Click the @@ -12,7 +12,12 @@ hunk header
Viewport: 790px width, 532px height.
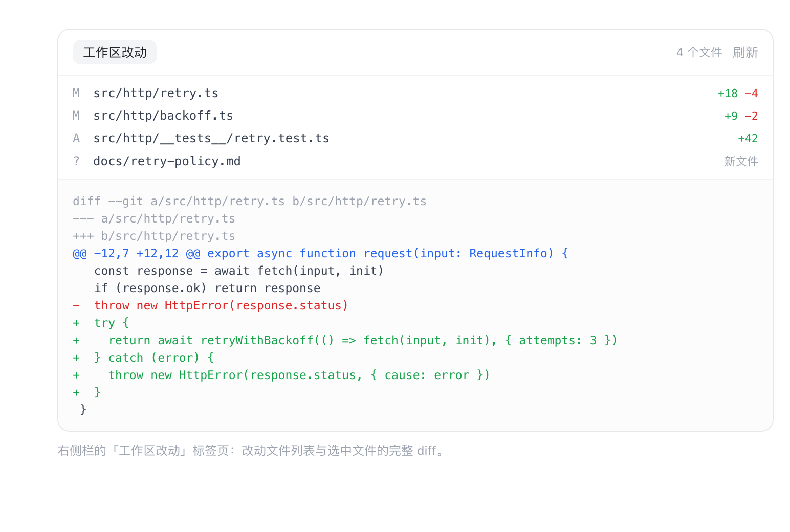tap(320, 253)
